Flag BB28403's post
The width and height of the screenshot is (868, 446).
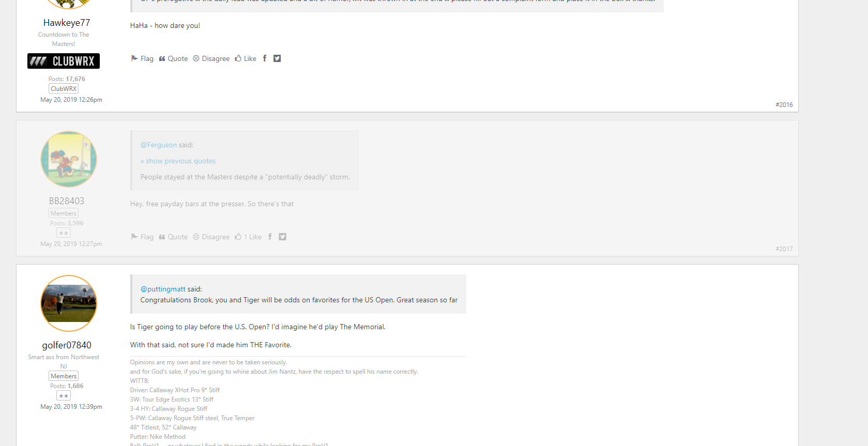(142, 237)
